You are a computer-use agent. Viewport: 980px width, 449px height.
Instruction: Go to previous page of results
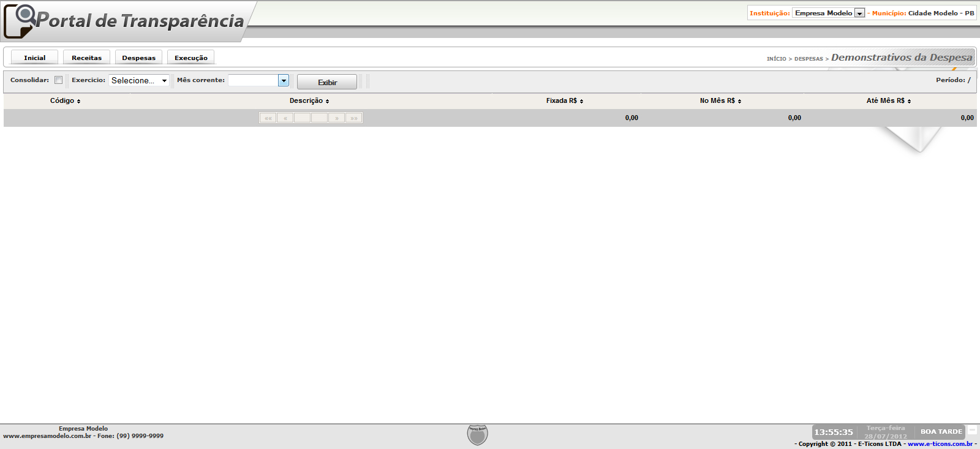(285, 118)
